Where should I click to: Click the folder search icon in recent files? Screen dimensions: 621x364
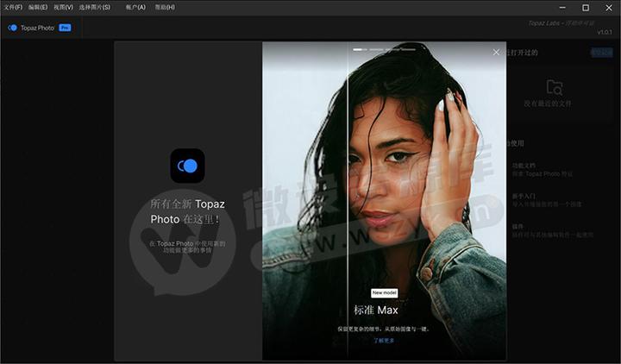coord(554,87)
